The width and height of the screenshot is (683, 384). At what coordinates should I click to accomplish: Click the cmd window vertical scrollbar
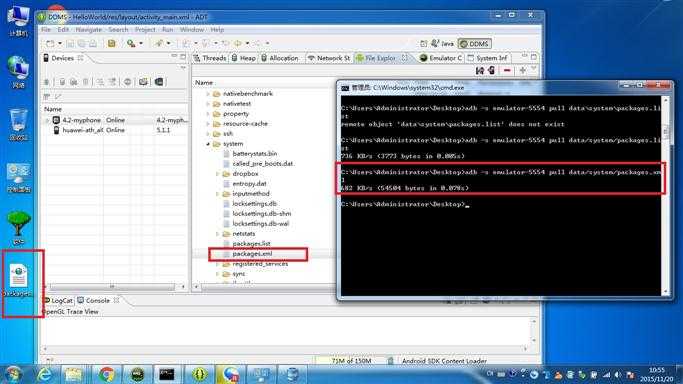coord(665,195)
